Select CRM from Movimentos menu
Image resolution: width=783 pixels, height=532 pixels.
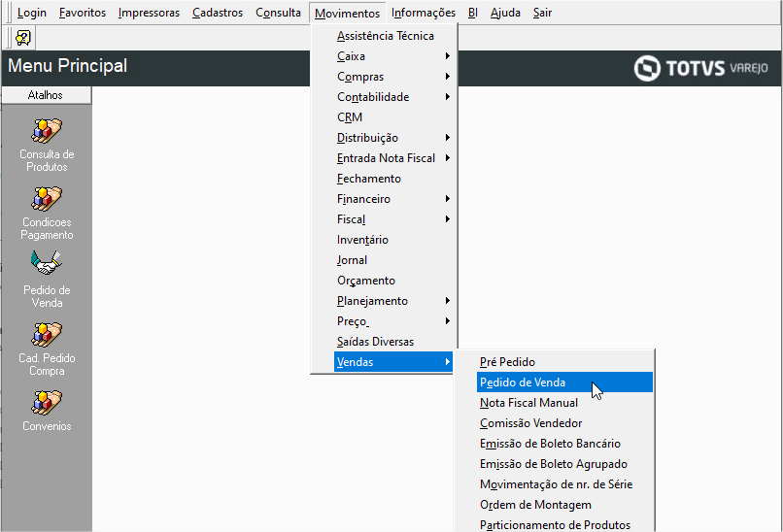pos(393,117)
